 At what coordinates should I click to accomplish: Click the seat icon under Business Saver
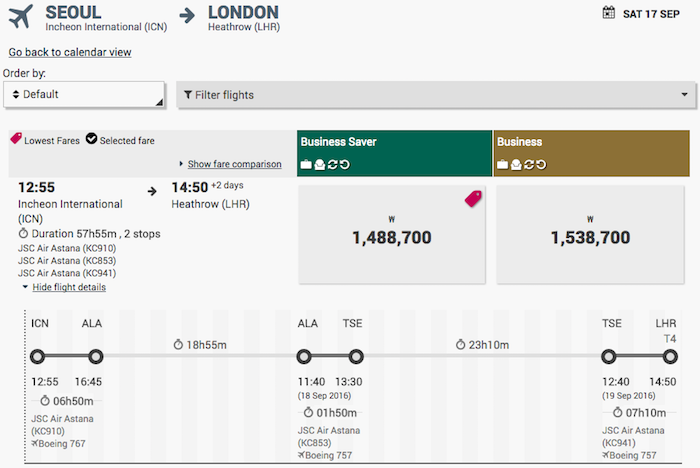pos(320,165)
